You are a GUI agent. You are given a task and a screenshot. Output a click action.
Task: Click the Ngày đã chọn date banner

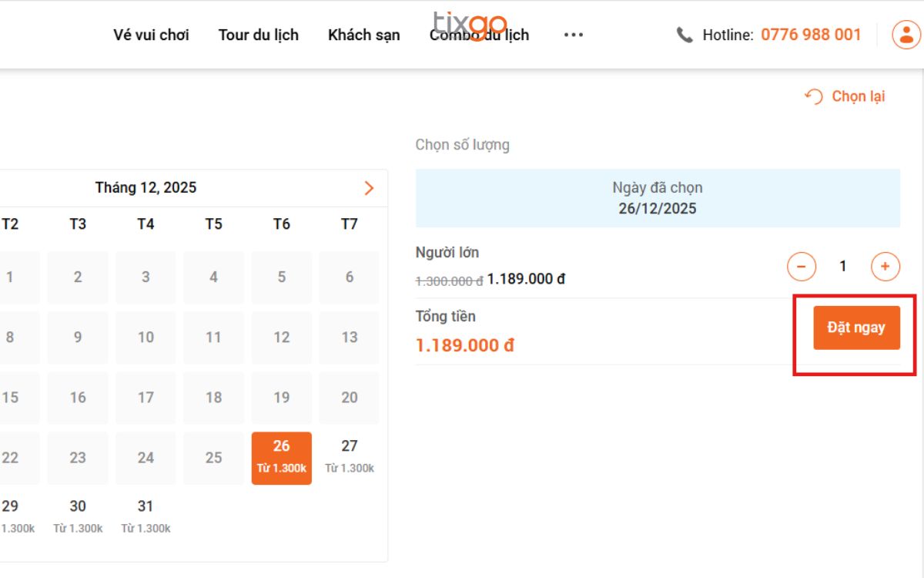[657, 198]
